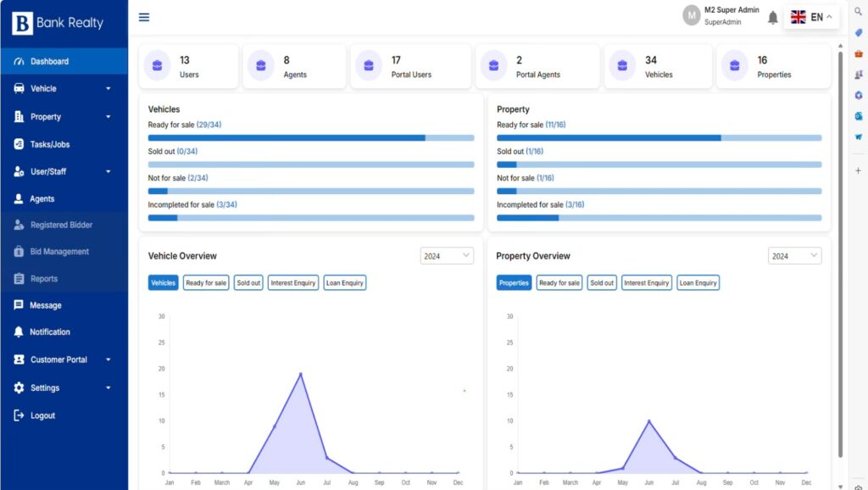Click the Vehicles stat card icon

click(623, 66)
